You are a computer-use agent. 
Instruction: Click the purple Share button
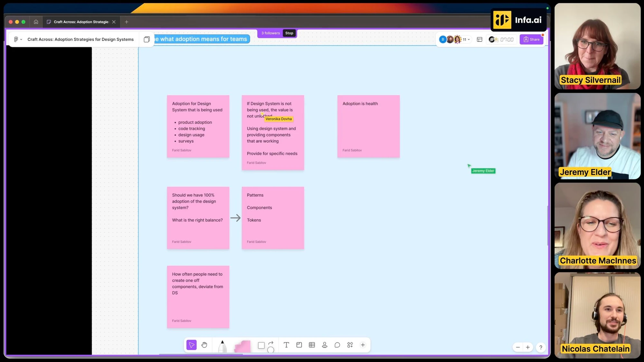coord(531,39)
